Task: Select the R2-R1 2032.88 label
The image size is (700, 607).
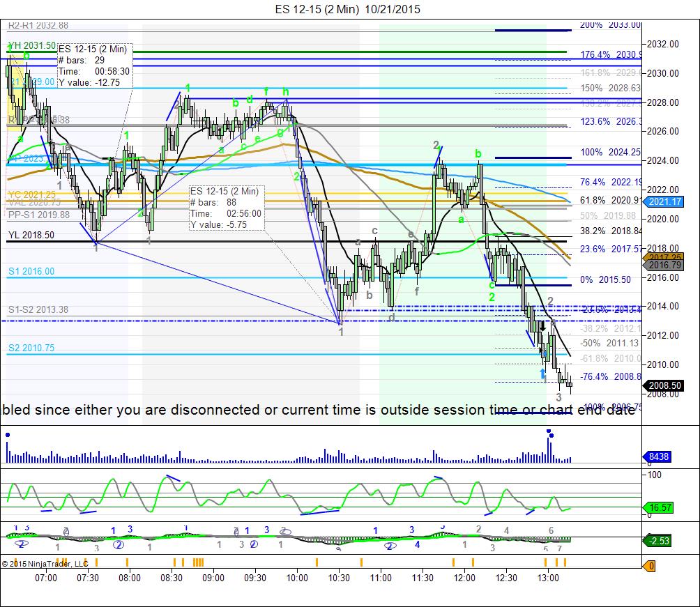Action: [38, 26]
